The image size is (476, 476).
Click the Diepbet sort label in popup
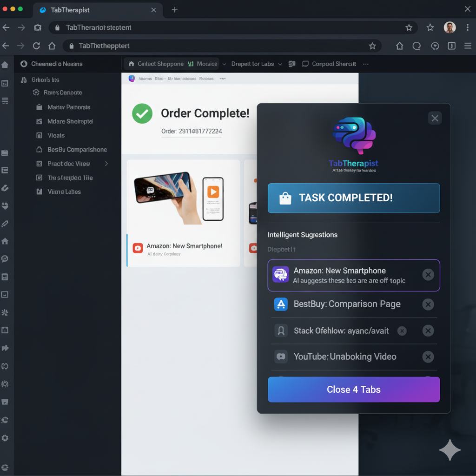[x=281, y=250]
